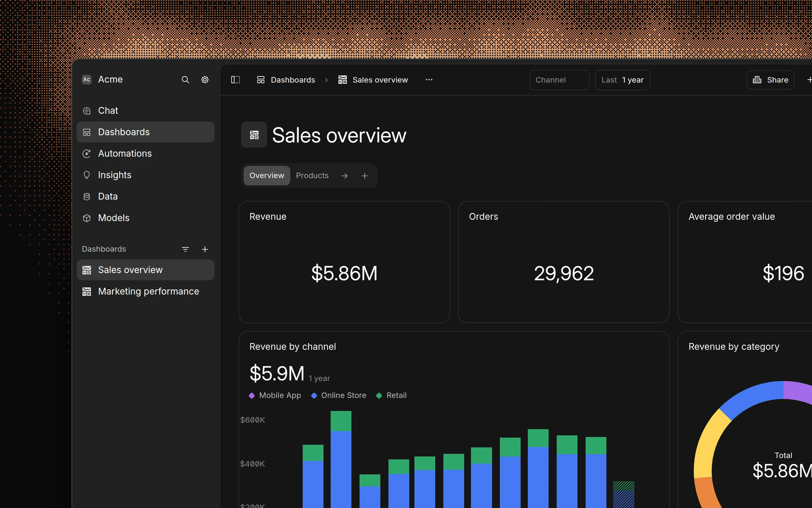Image resolution: width=812 pixels, height=508 pixels.
Task: Click the $5.9M chart total
Action: [277, 373]
